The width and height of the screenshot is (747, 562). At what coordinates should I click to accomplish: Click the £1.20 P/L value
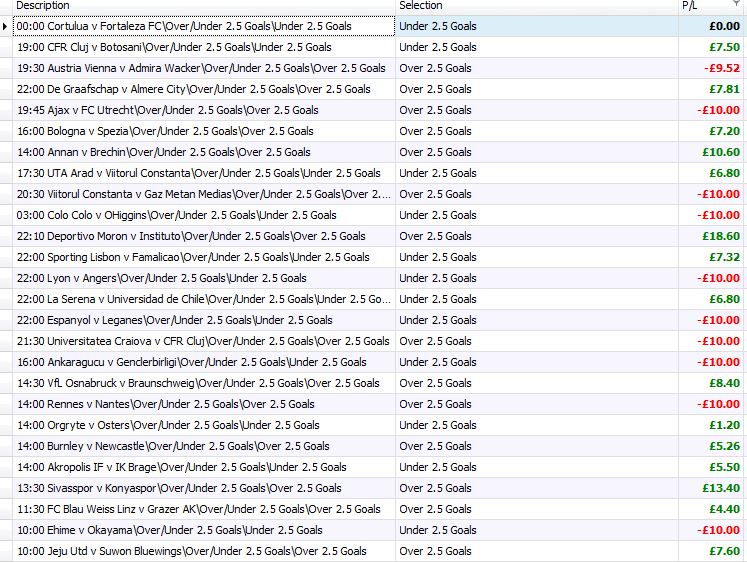pyautogui.click(x=724, y=425)
